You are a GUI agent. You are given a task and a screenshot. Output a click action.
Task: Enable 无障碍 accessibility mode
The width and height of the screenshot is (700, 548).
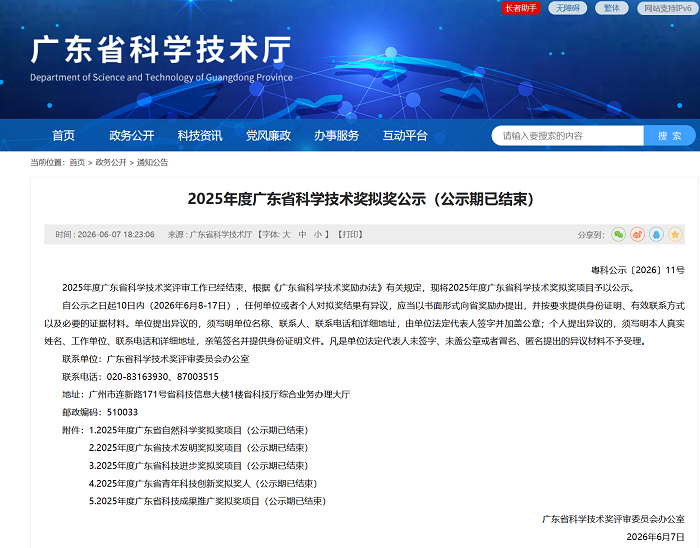click(567, 8)
